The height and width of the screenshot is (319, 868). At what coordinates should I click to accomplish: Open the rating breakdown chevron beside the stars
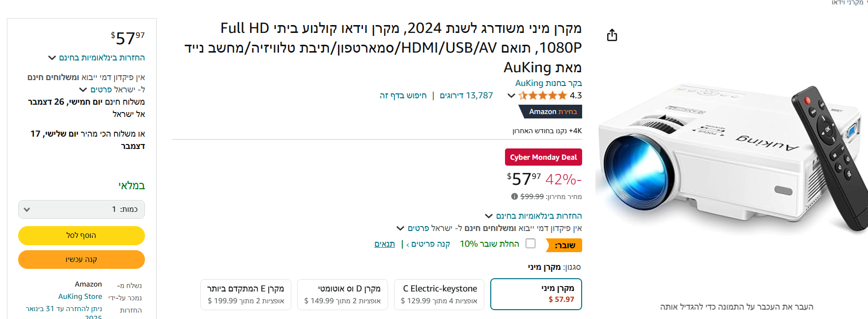511,95
